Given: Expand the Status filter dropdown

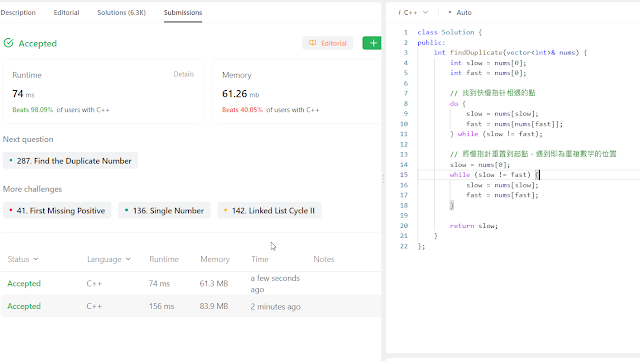Looking at the screenshot, I should (23, 259).
